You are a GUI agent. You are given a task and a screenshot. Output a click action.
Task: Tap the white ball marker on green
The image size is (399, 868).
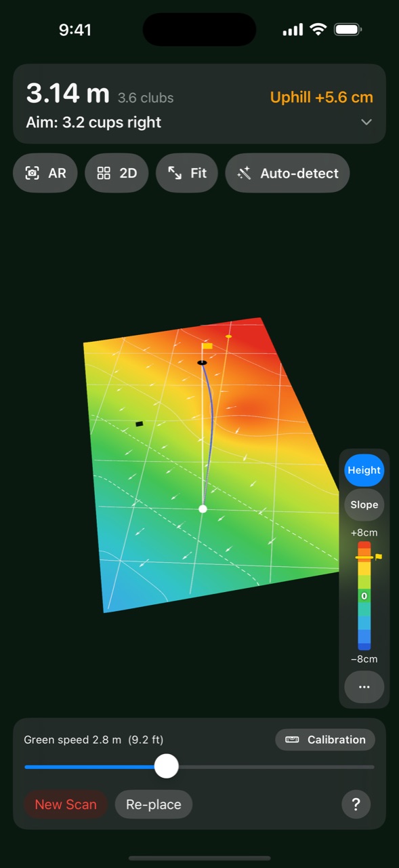(203, 509)
